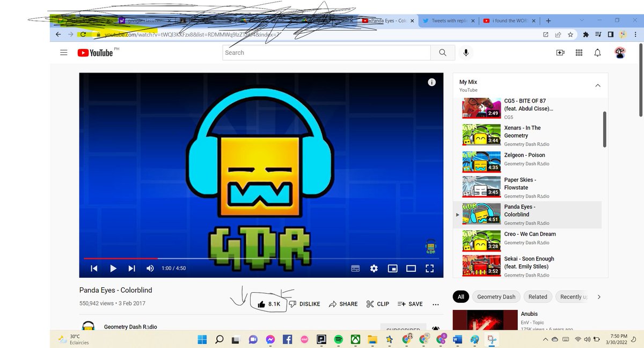Create a clip with CLIP button
This screenshot has width=644, height=348.
click(378, 304)
